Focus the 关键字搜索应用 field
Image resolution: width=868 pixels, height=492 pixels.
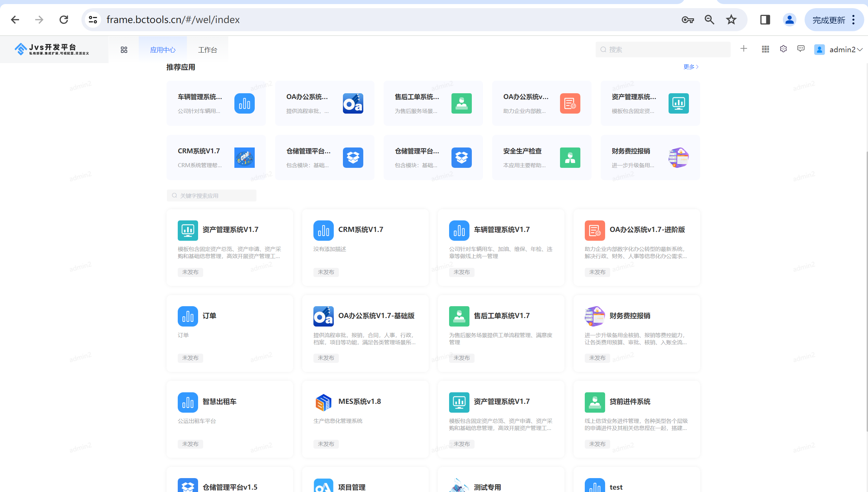pyautogui.click(x=212, y=196)
